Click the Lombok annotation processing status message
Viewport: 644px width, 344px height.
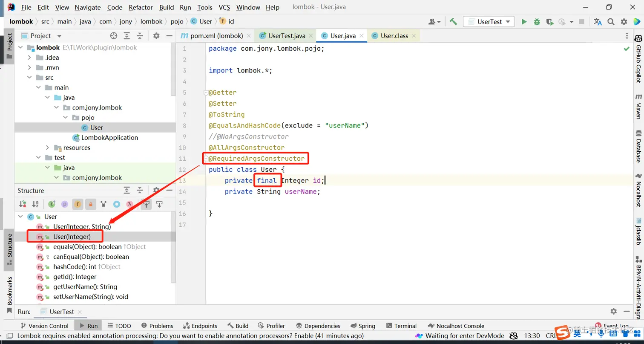click(190, 336)
